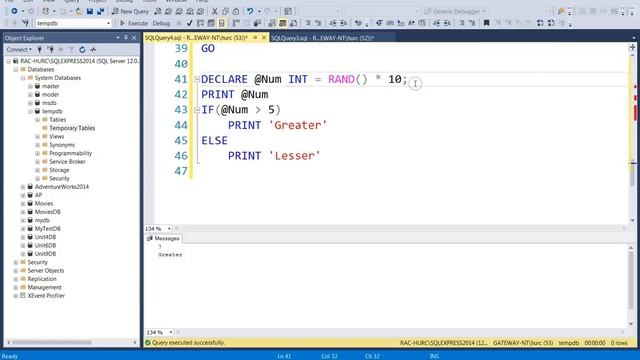Click Object Explorer's Disconnect icon
Image resolution: width=640 pixels, height=360 pixels.
[x=50, y=49]
